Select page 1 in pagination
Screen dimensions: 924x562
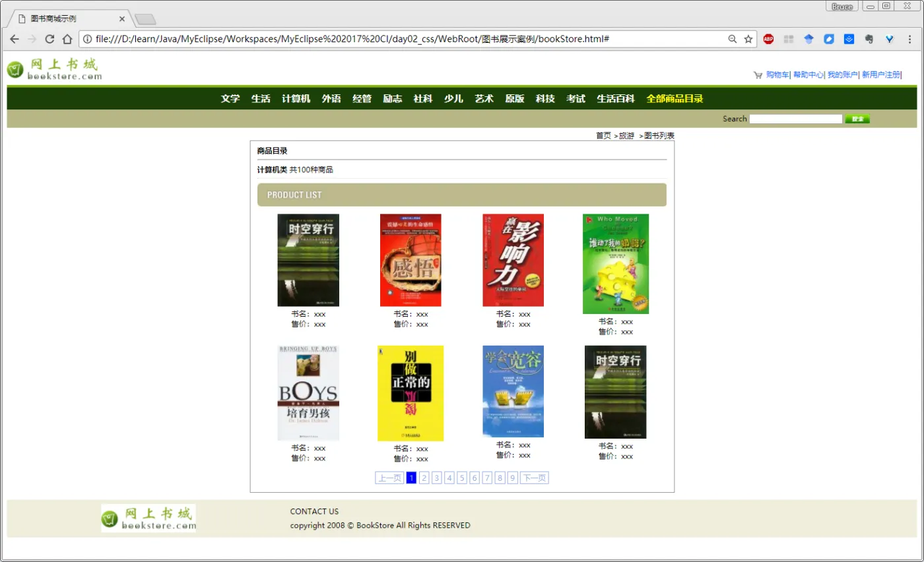(x=411, y=478)
